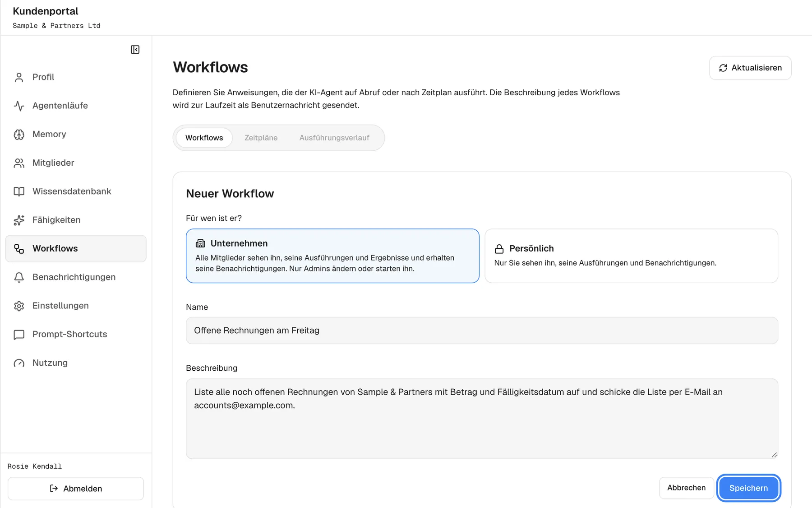Open the Ausführungsverlauf tab
Image resolution: width=812 pixels, height=508 pixels.
coord(334,138)
